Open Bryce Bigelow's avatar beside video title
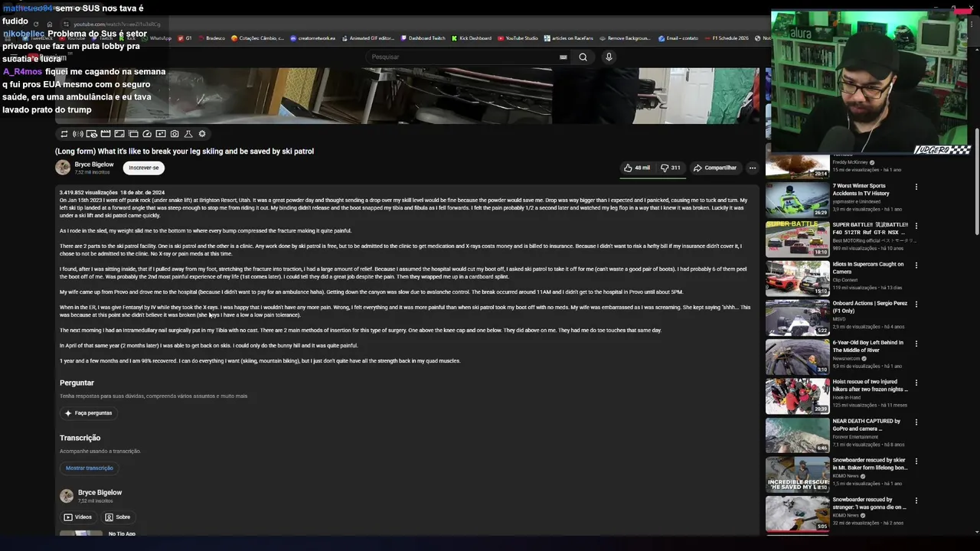980x551 pixels. (x=63, y=168)
